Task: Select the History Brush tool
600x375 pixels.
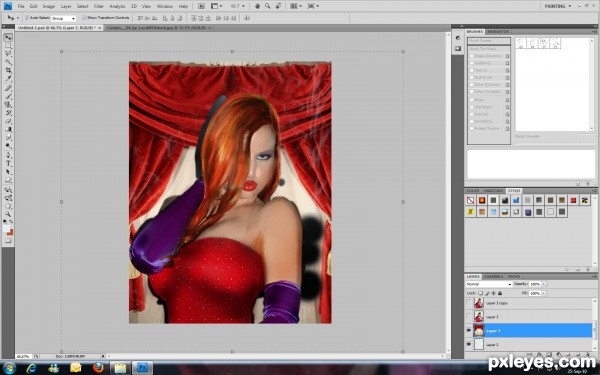Action: pyautogui.click(x=8, y=113)
